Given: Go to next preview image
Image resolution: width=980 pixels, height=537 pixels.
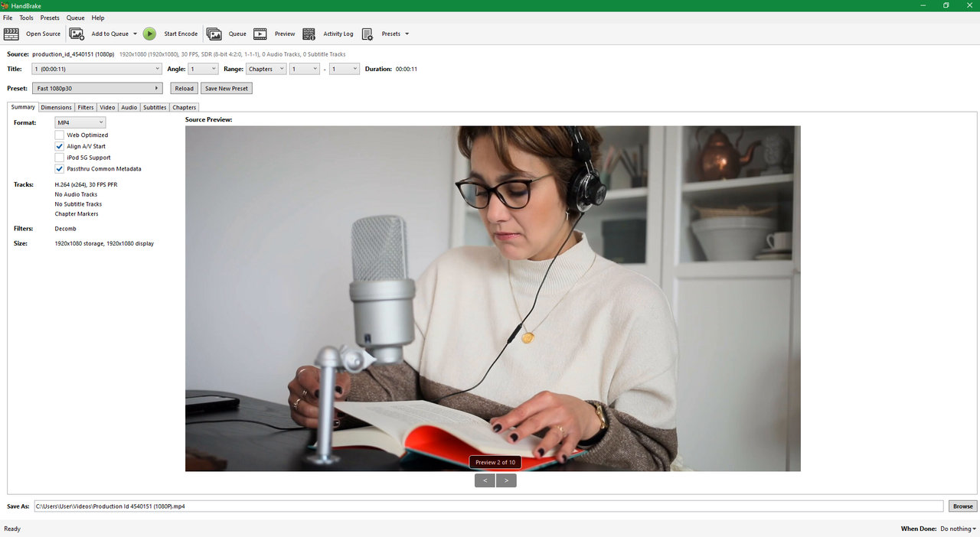Looking at the screenshot, I should pos(506,480).
